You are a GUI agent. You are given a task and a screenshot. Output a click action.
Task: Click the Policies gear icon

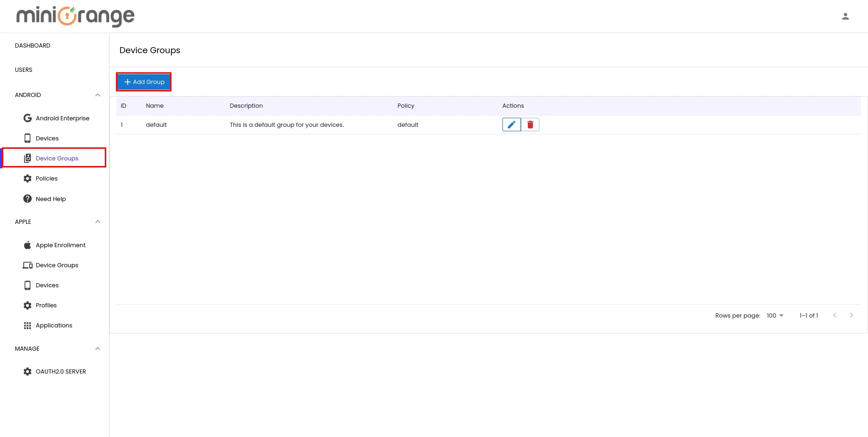click(27, 178)
